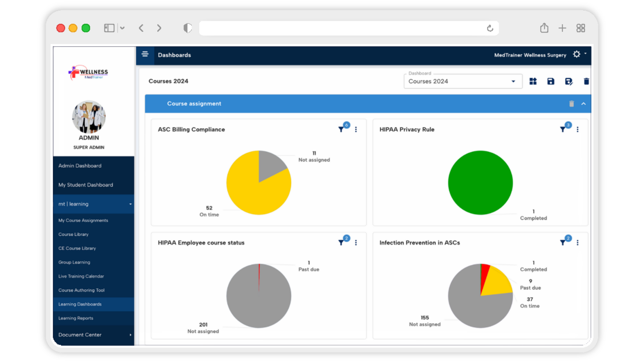
Task: Open three-dot menu on HIPAA Privacy Rule
Action: click(x=577, y=130)
